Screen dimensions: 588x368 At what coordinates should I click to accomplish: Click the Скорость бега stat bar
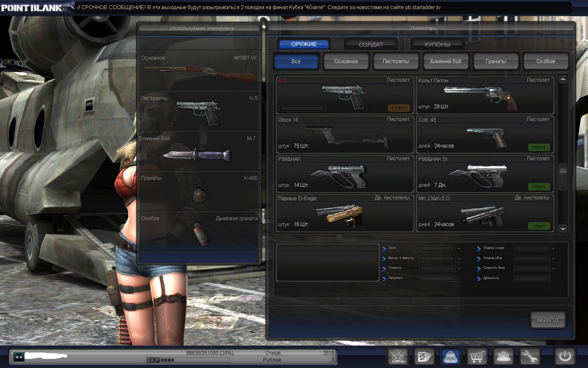532,268
